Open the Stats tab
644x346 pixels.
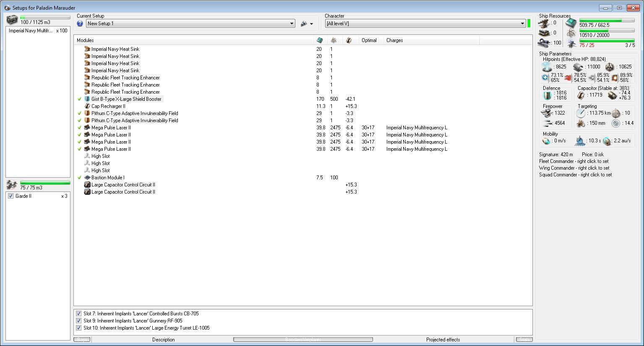524,340
